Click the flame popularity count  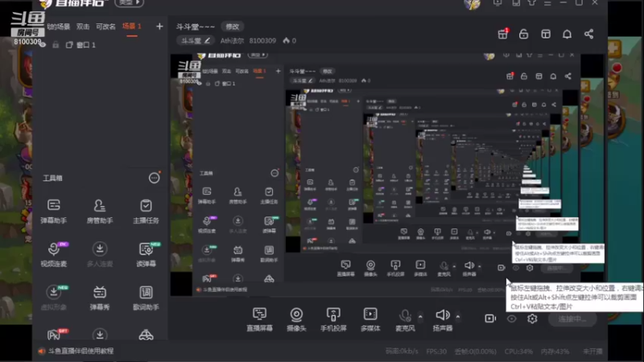click(x=289, y=41)
